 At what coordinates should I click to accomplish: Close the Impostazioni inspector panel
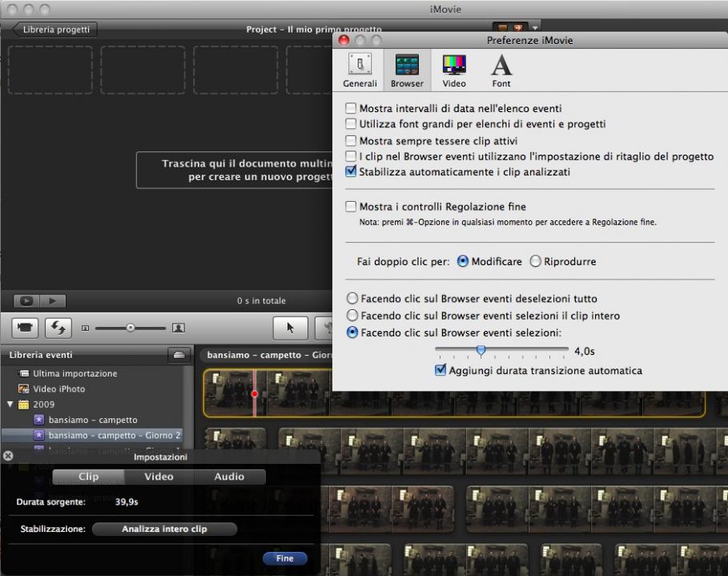pyautogui.click(x=8, y=456)
